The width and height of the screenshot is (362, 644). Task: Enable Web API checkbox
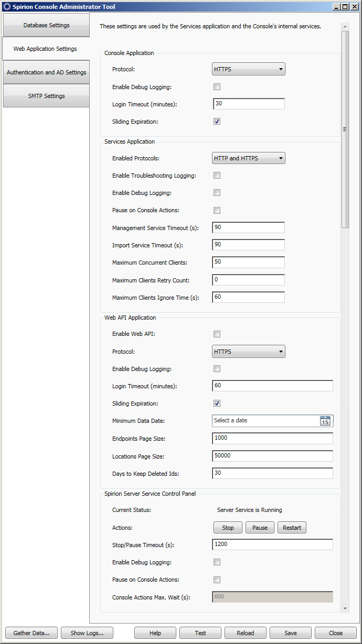coord(217,334)
